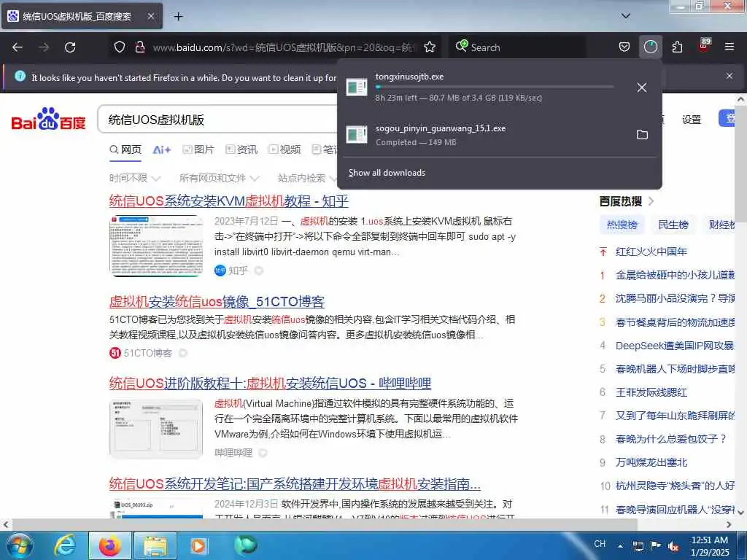The image size is (747, 560).
Task: Reload the Baidu search page
Action: click(x=70, y=47)
